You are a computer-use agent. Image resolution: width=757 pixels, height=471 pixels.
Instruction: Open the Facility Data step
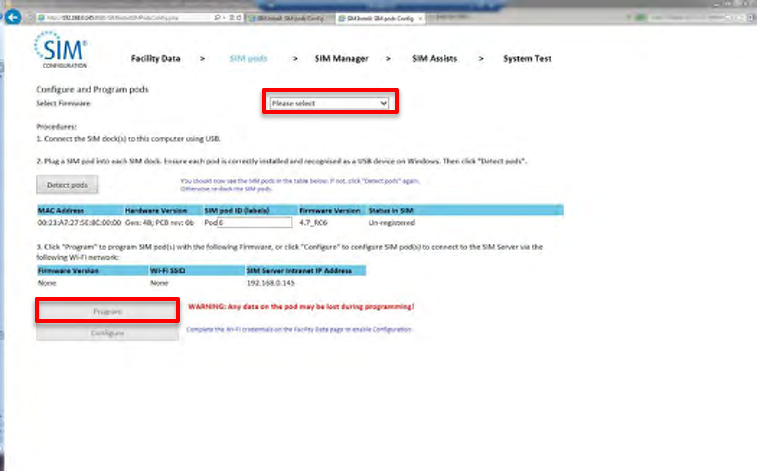[x=155, y=58]
